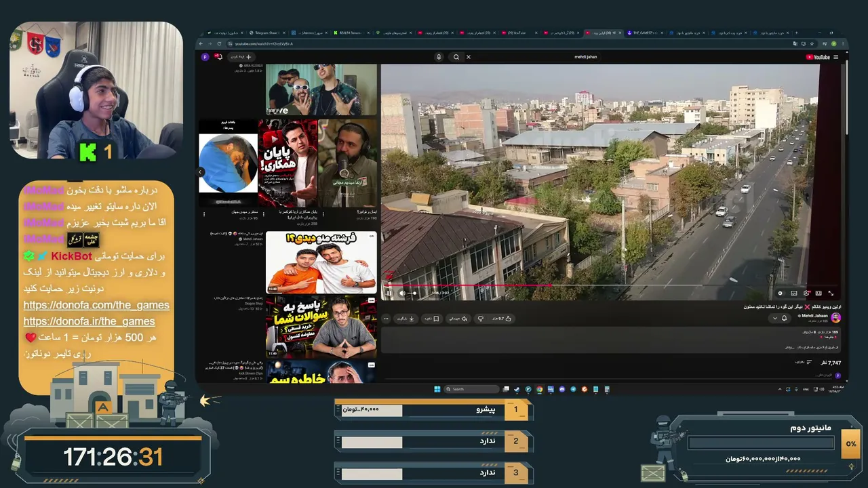Screen dimensions: 868x488
Task: Pause the YouTube video
Action: click(389, 293)
